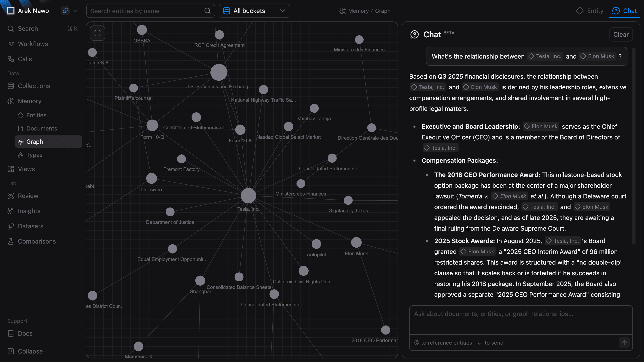
Task: Open Review in the Lab section
Action: (x=42, y=196)
